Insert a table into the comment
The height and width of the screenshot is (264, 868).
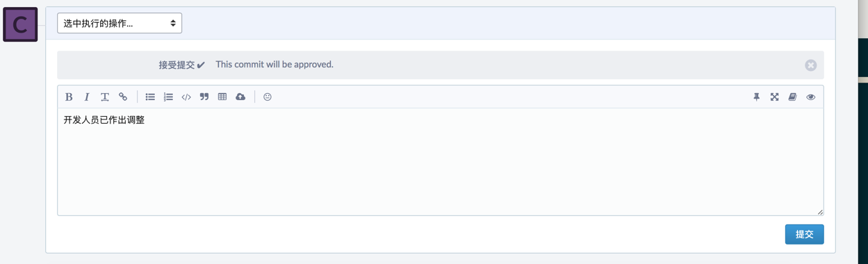click(222, 97)
